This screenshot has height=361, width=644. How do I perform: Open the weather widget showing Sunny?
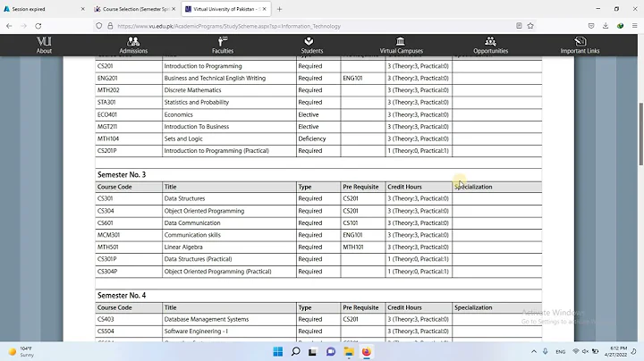tap(21, 351)
